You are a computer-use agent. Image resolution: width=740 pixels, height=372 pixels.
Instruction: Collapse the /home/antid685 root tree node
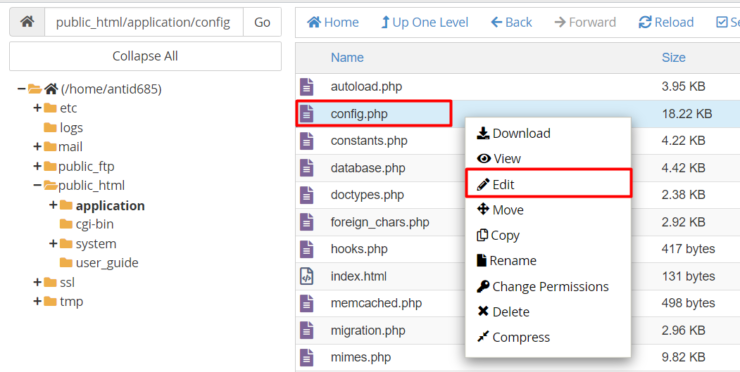21,89
